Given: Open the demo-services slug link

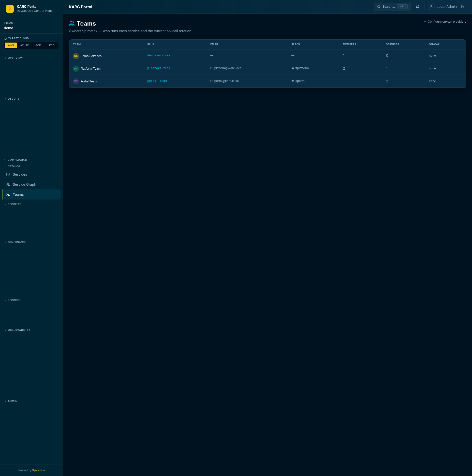Looking at the screenshot, I should [x=159, y=55].
